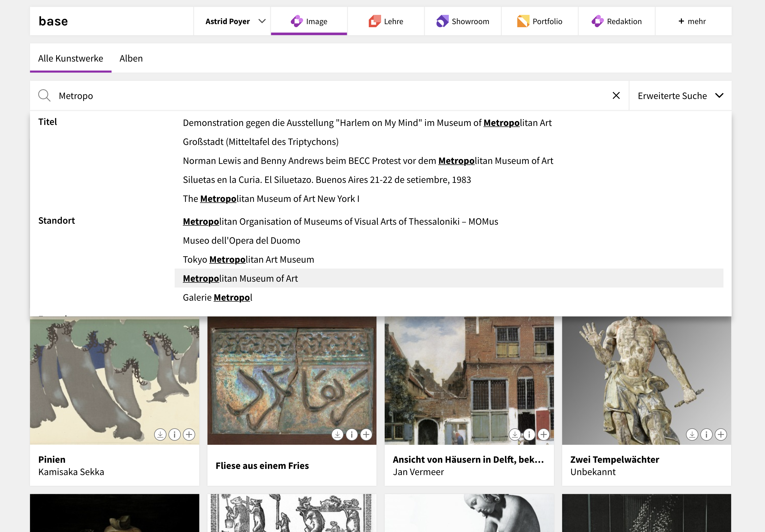
Task: Open the Astrid Poyer user dropdown
Action: pos(232,21)
